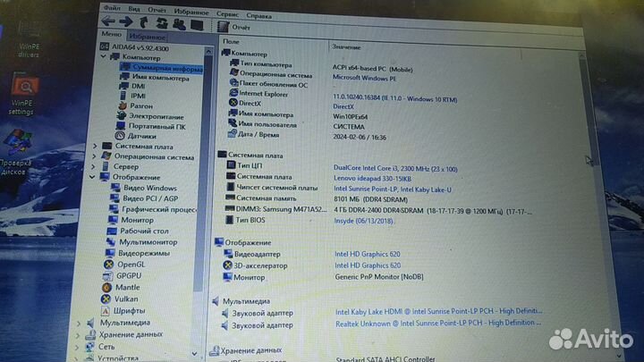644x362 pixels.
Task: Open DualCore Intel Core i3 link
Action: pos(395,168)
